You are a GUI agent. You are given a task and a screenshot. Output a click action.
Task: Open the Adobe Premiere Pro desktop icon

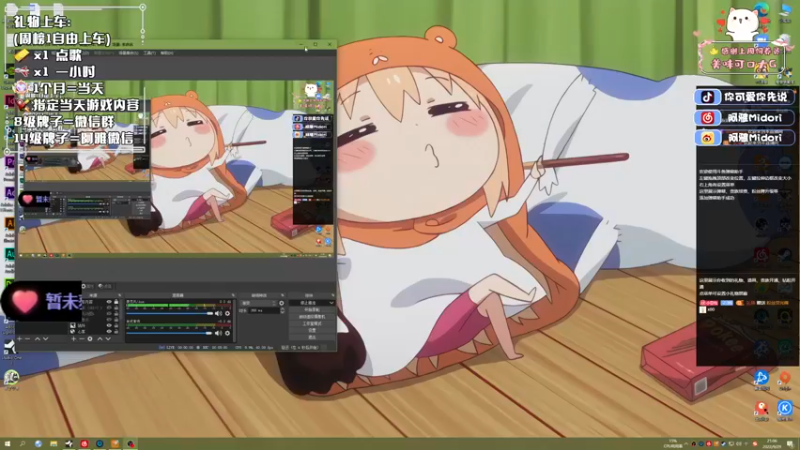(9, 164)
